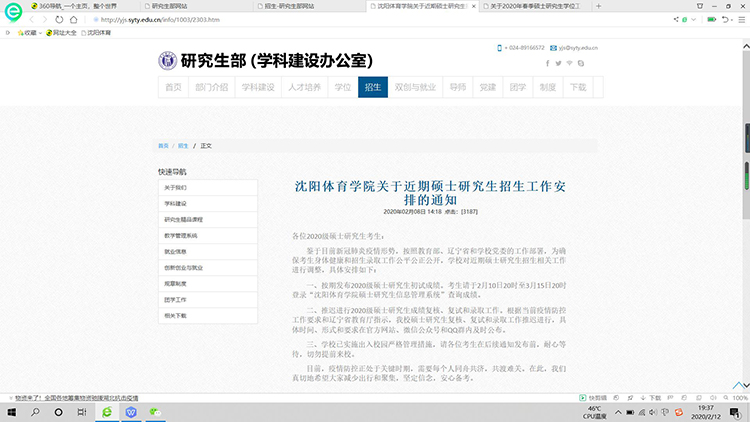Image resolution: width=750 pixels, height=422 pixels.
Task: Open WeChat from the taskbar
Action: pyautogui.click(x=156, y=412)
